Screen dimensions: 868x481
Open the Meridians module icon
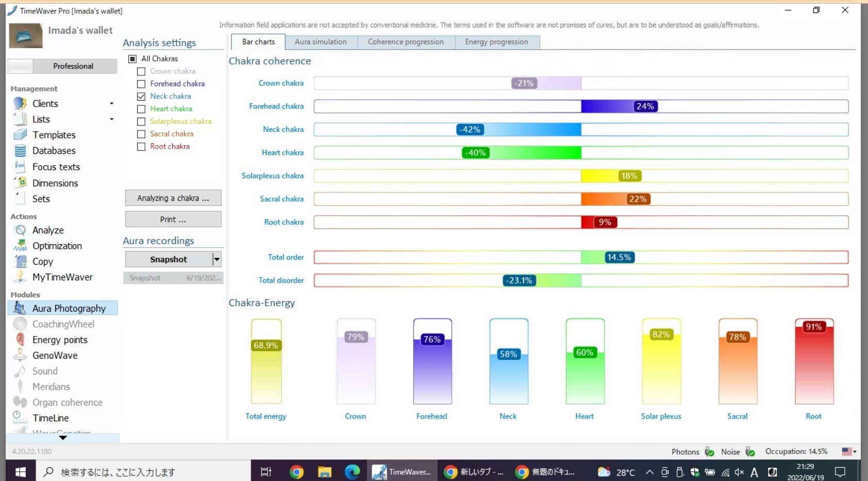click(x=20, y=387)
